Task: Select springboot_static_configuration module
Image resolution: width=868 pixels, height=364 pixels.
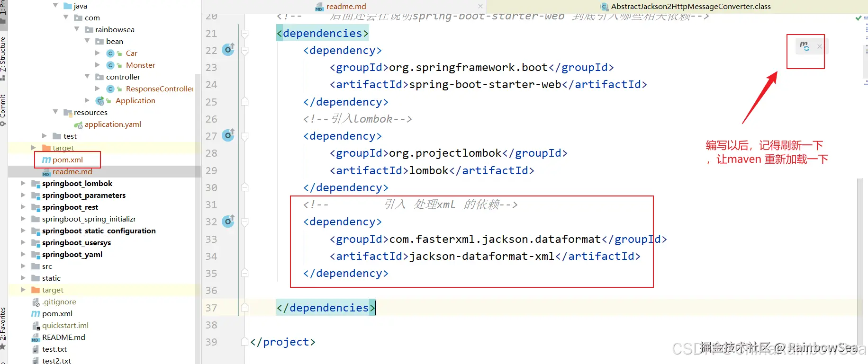Action: 99,231
